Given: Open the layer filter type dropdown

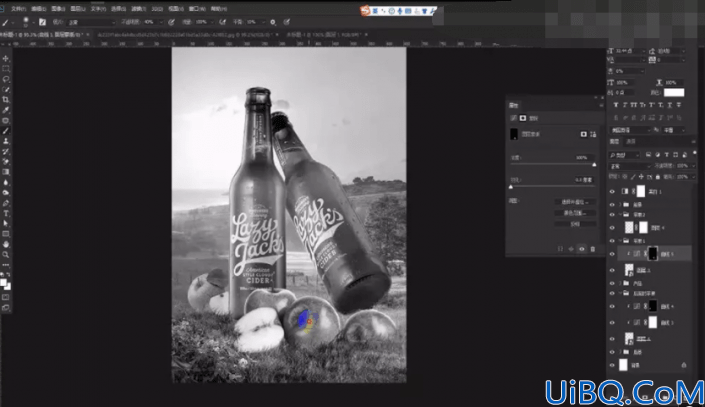Looking at the screenshot, I should pos(624,155).
